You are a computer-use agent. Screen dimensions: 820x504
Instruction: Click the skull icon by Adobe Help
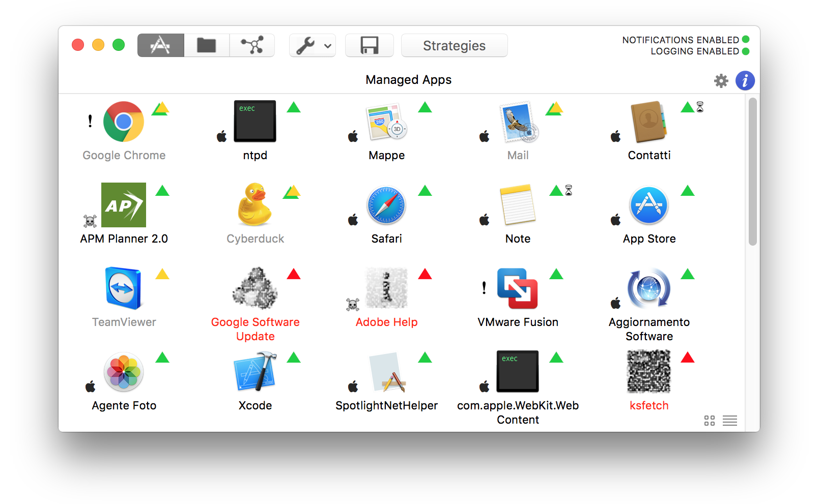pos(353,305)
